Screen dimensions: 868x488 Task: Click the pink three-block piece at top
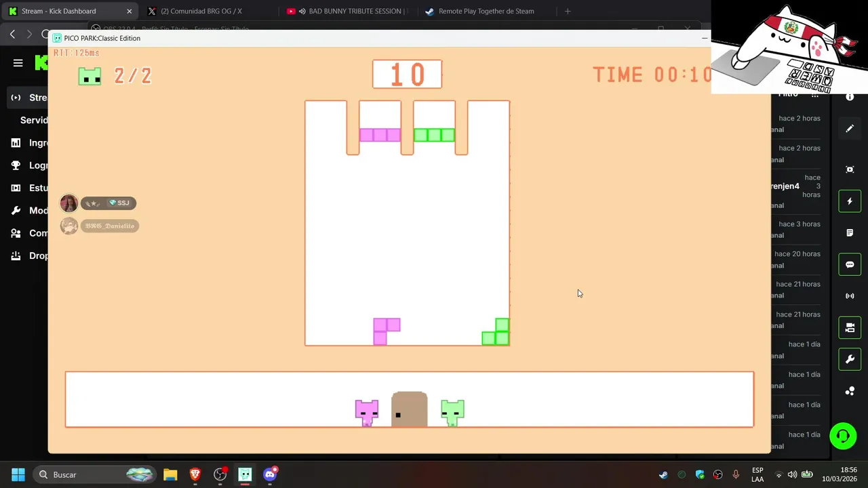tap(380, 135)
